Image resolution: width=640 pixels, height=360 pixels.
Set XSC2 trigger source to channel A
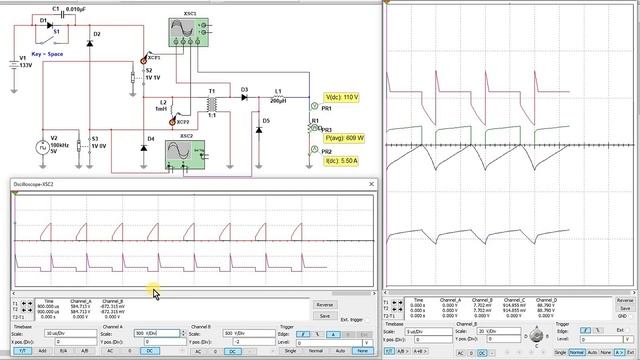(333, 334)
